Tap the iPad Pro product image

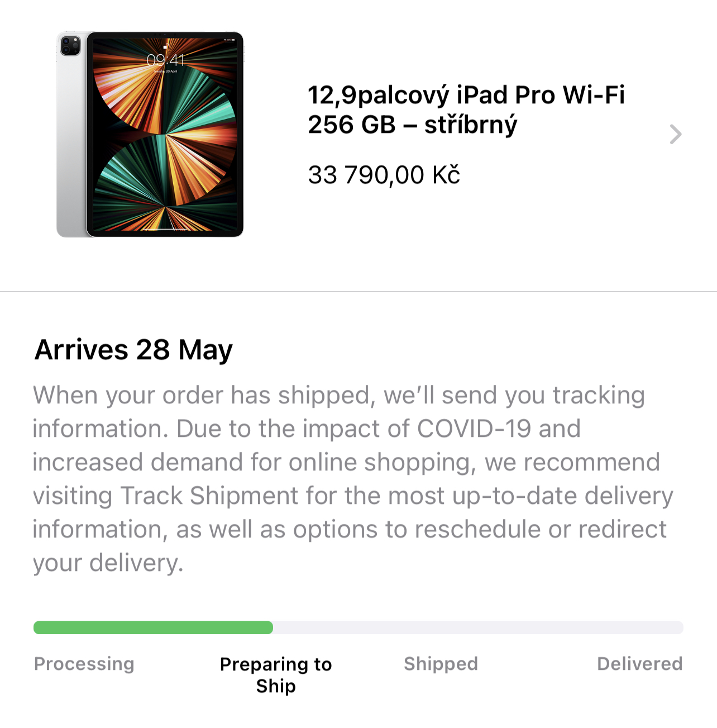click(150, 134)
